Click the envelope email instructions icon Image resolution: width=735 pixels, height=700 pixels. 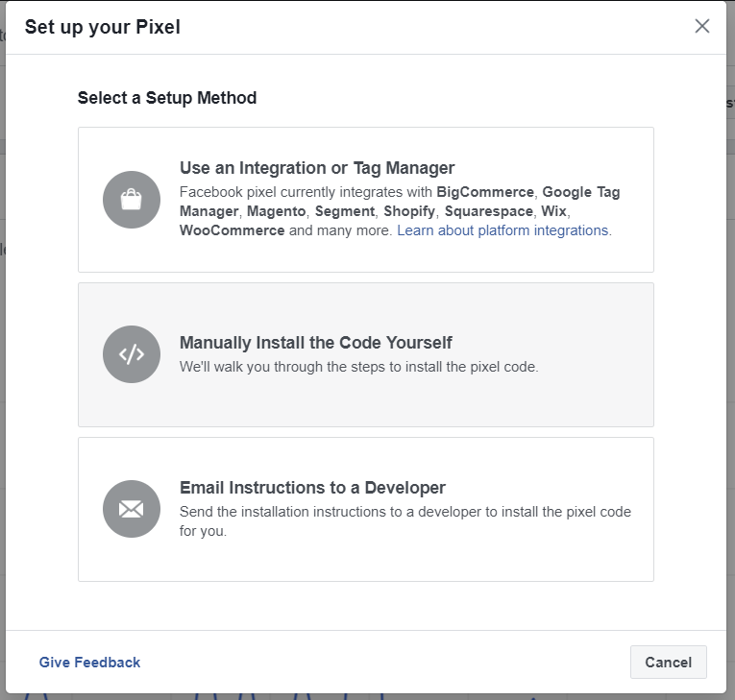[132, 509]
